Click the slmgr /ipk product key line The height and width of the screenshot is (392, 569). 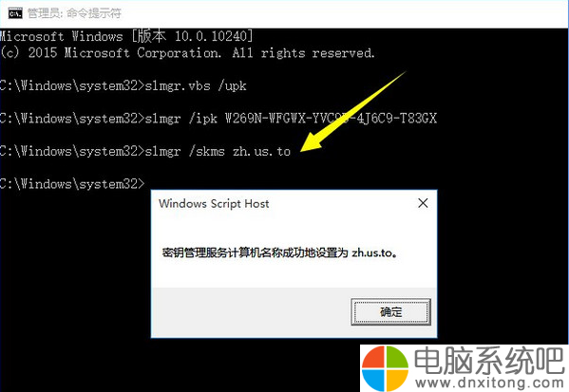click(x=218, y=119)
